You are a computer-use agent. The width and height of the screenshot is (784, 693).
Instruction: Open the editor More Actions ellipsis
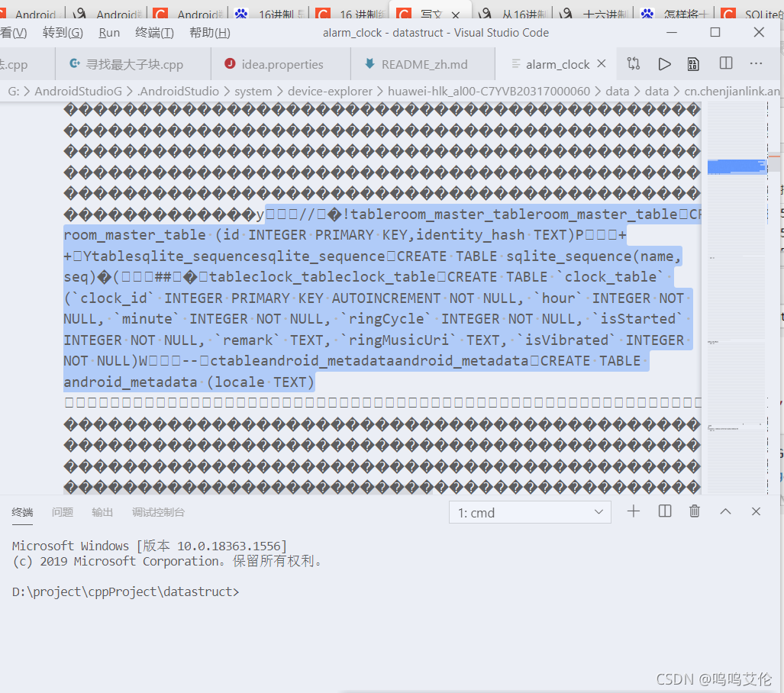[x=756, y=63]
